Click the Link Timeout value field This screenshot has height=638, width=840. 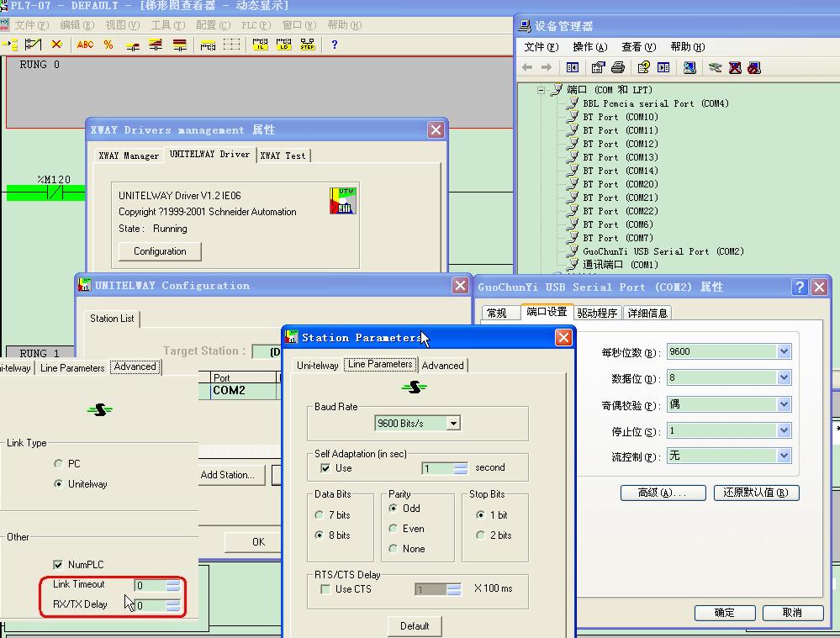pos(150,585)
